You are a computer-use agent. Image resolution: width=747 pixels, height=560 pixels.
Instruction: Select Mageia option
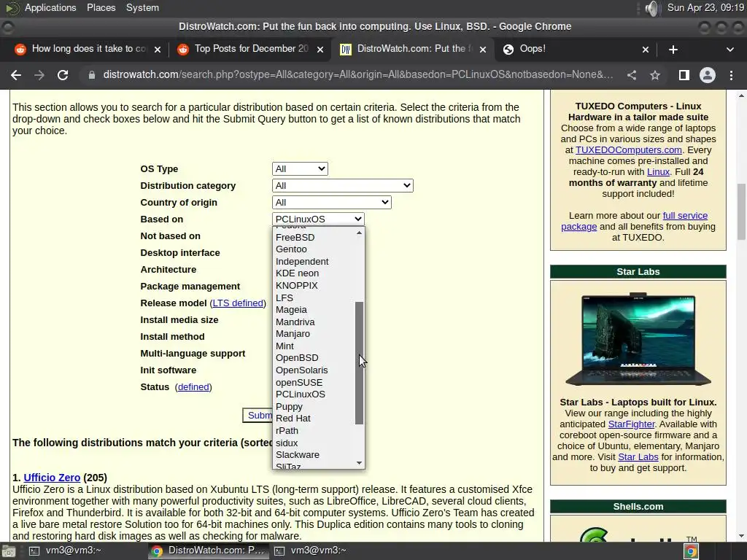(314, 310)
